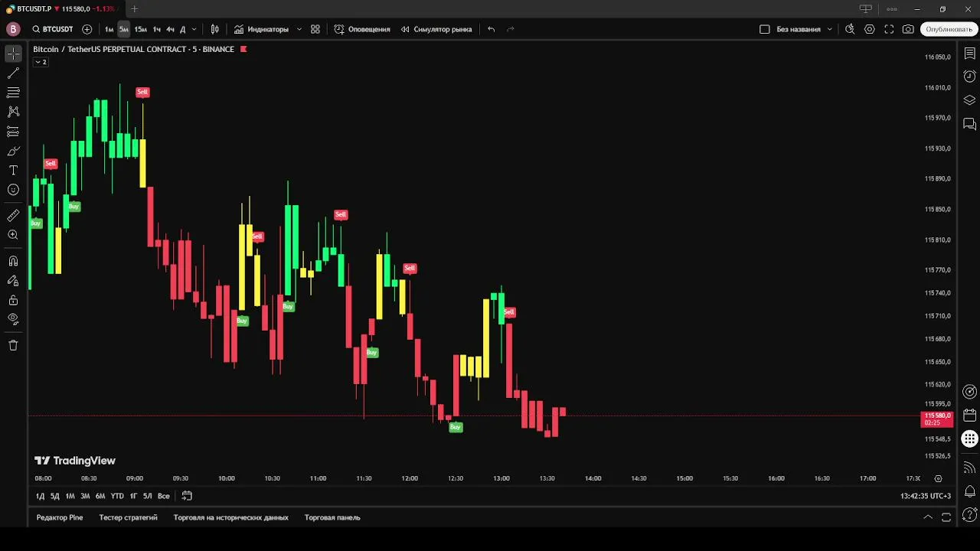This screenshot has width=980, height=551.
Task: Click the Опубликовать publish button
Action: (x=949, y=29)
